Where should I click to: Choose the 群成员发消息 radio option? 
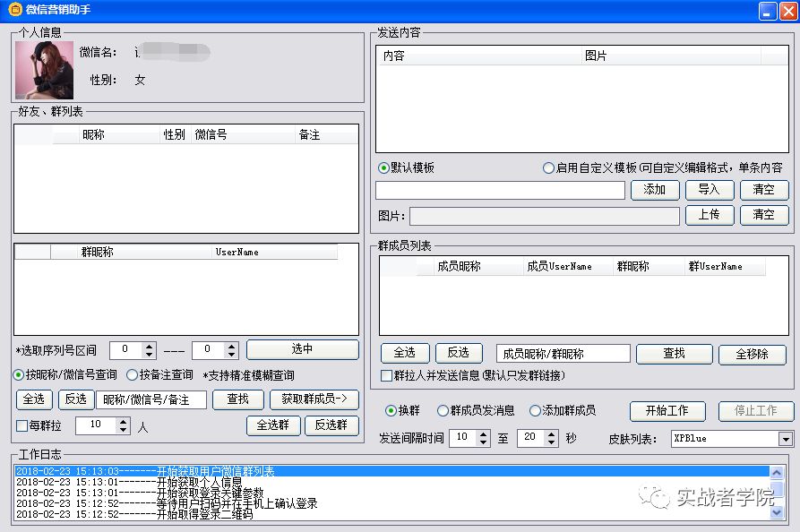(x=443, y=410)
